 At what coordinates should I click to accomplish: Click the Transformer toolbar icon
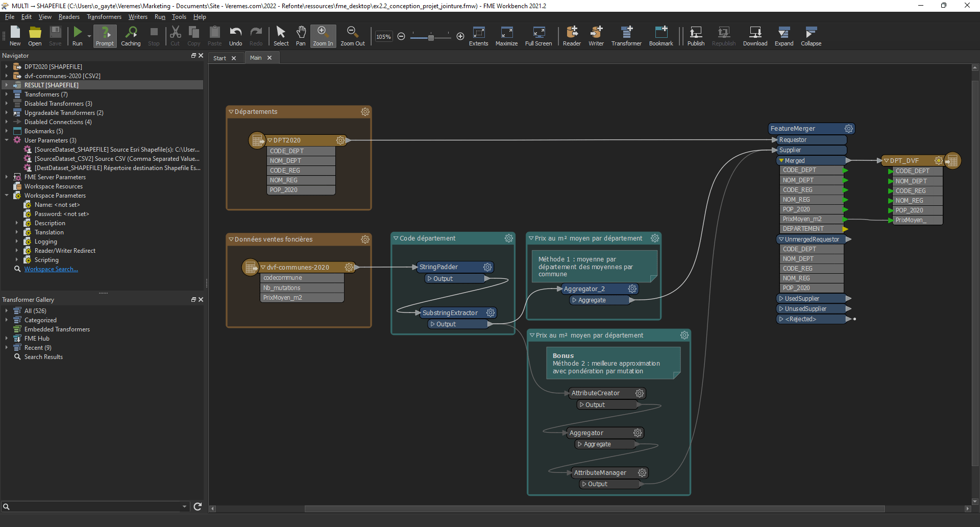(626, 36)
